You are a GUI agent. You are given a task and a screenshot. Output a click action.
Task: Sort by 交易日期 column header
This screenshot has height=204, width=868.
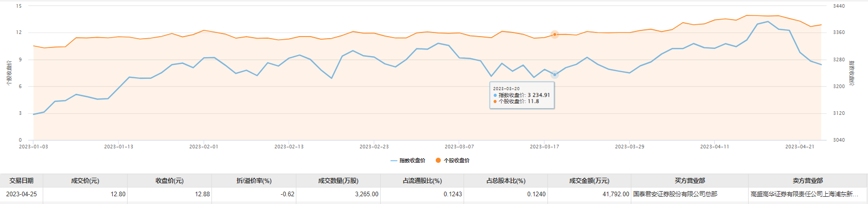pyautogui.click(x=22, y=181)
